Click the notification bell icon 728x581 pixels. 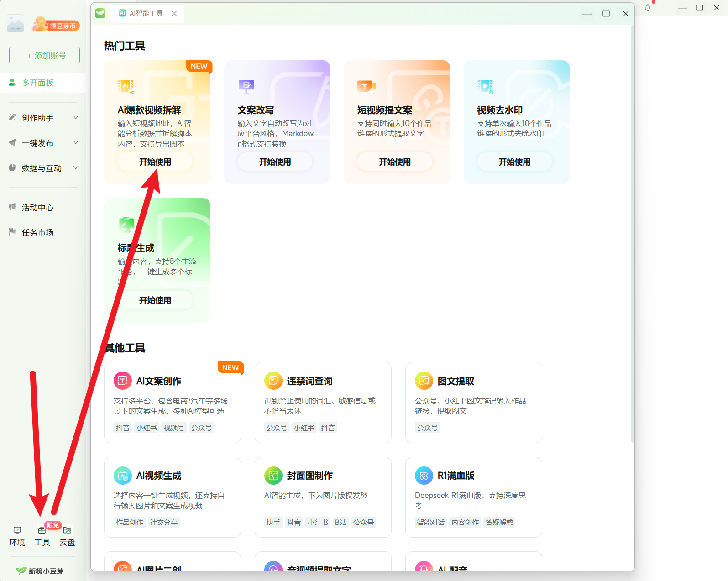pos(648,8)
